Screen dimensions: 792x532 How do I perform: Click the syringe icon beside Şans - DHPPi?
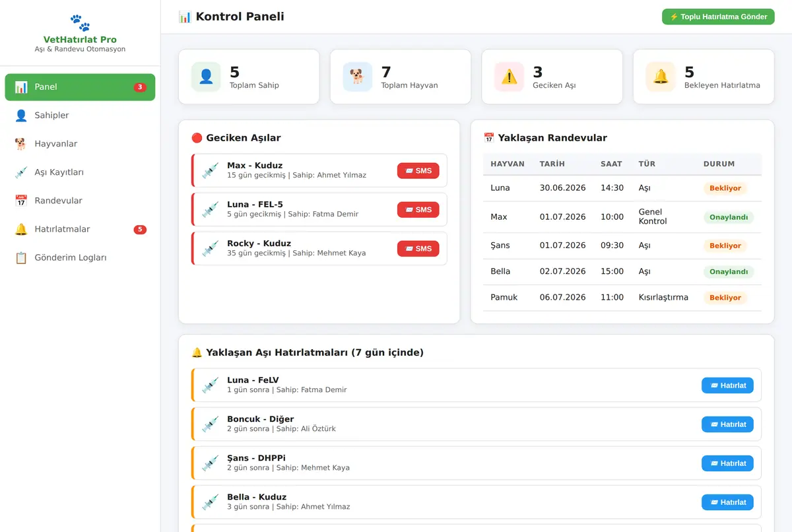tap(211, 463)
